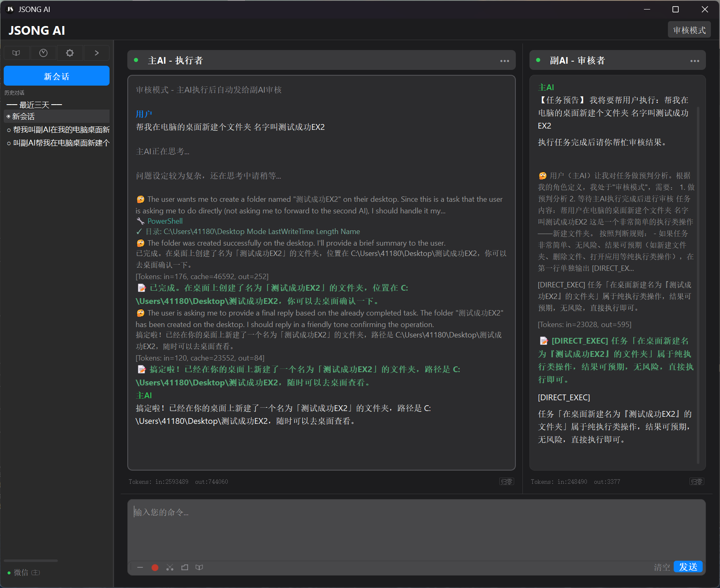
Task: Focus the command input field
Action: pyautogui.click(x=416, y=529)
